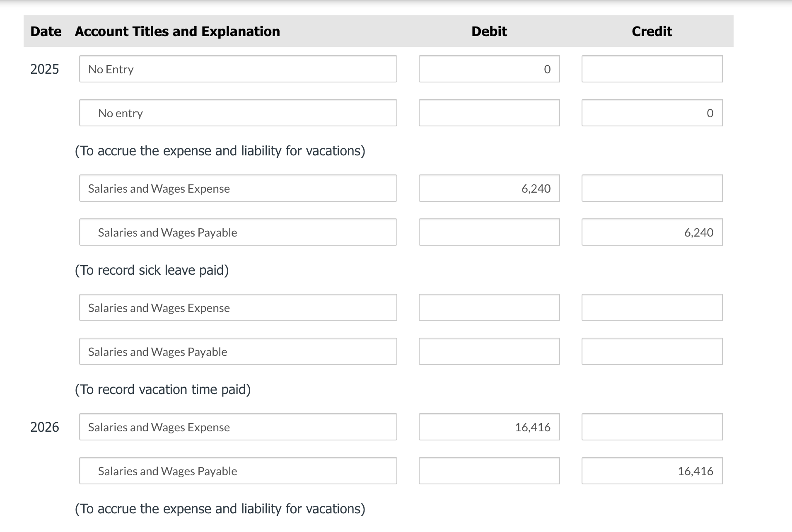Viewport: 792px width, 532px height.
Task: Click the debit field containing 0
Action: [x=489, y=69]
